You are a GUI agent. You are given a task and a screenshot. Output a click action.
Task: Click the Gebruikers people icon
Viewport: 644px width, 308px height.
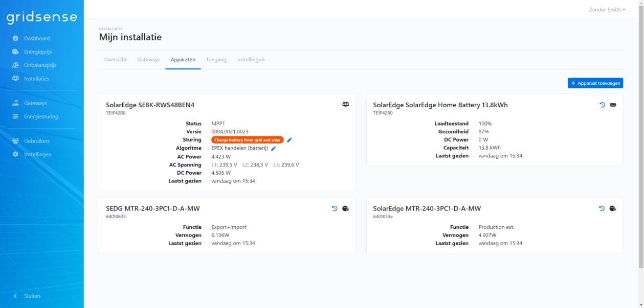(x=15, y=141)
